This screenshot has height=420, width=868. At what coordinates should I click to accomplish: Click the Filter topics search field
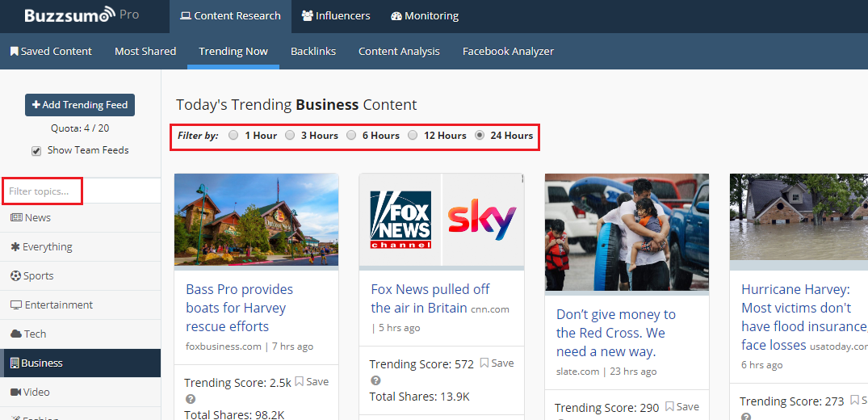[x=81, y=191]
